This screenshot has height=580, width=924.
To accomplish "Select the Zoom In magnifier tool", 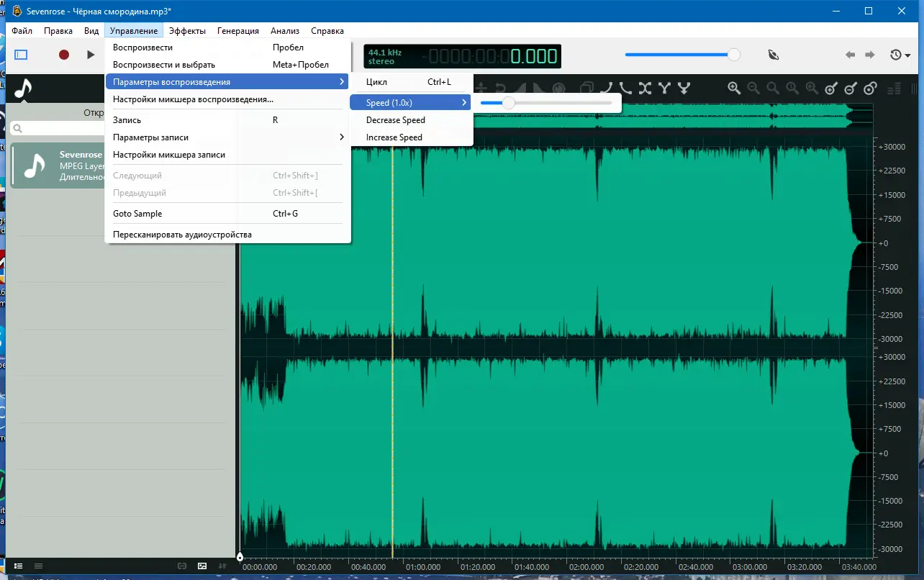I will 733,89.
